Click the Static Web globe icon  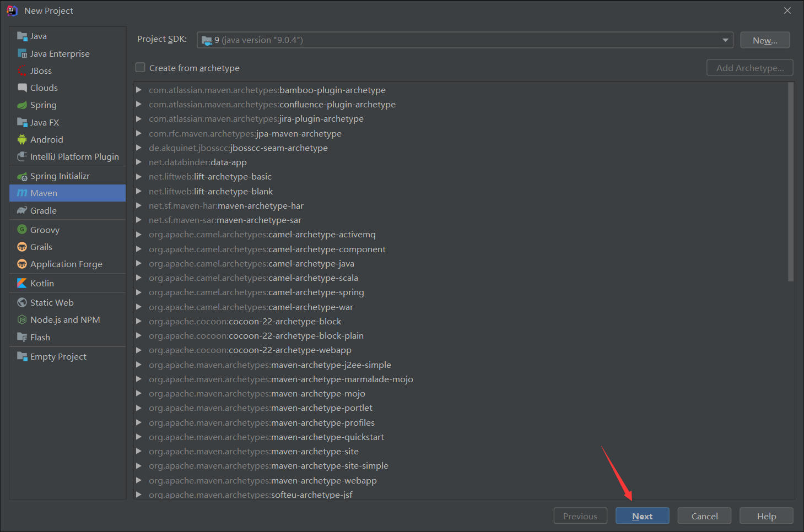click(x=22, y=302)
